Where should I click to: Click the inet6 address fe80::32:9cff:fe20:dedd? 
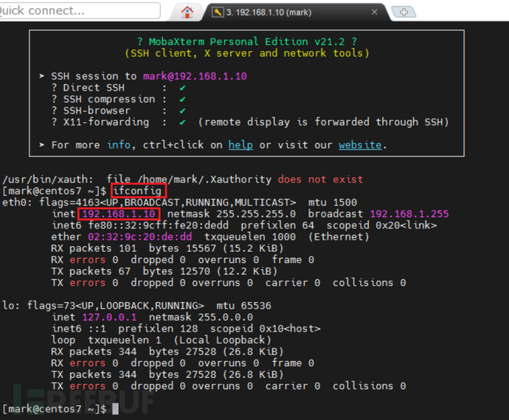pos(159,225)
